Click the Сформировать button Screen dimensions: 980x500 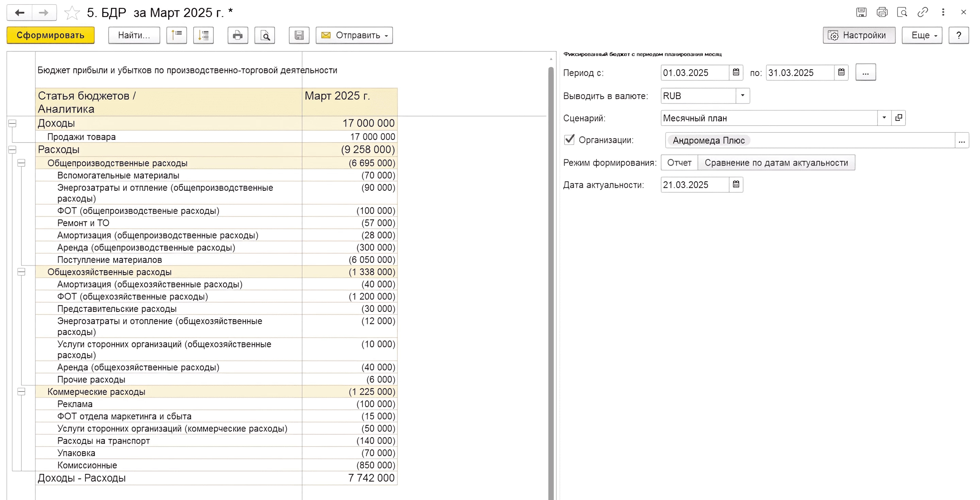(51, 35)
